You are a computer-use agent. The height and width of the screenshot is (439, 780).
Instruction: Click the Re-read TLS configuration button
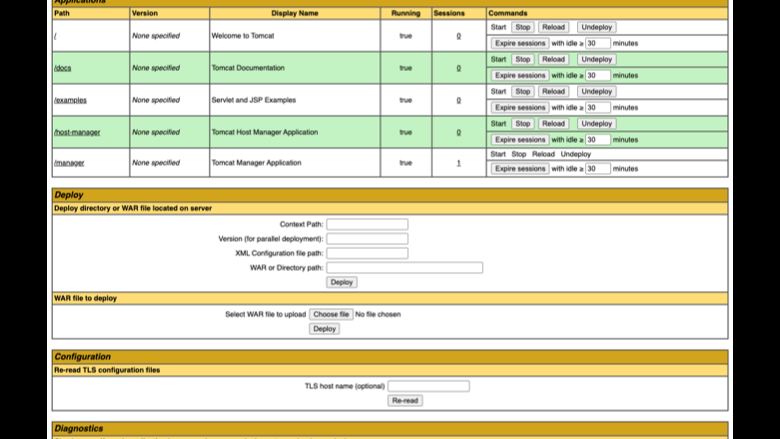pyautogui.click(x=405, y=400)
